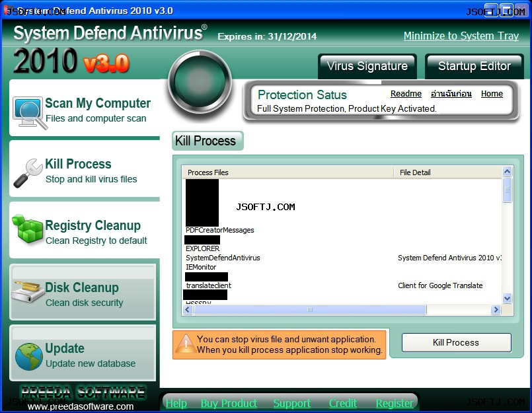This screenshot has height=413, width=532.
Task: Open the Virus Signature tab
Action: click(x=367, y=66)
